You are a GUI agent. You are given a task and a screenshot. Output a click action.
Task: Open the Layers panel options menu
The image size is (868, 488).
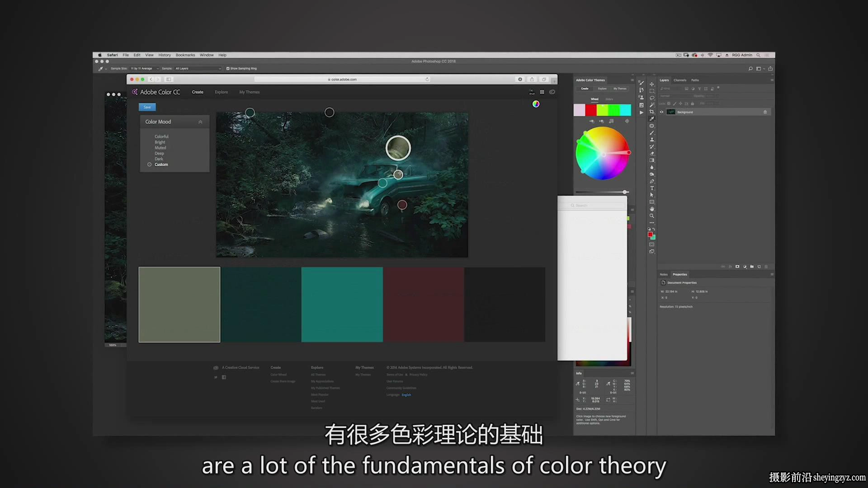[772, 80]
